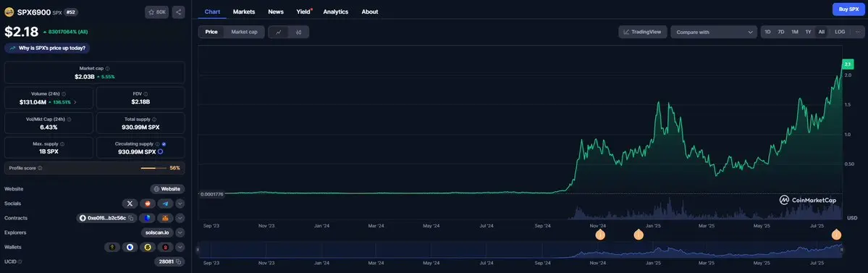Click the right handle of range slider
Viewport: 868px width, 273px height.
tap(841, 250)
